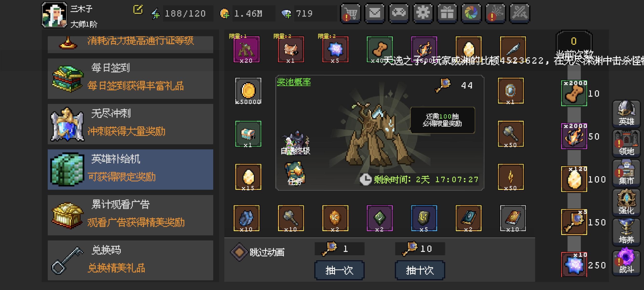644x290 pixels.
Task: Click the edit name pencil icon
Action: 138,9
